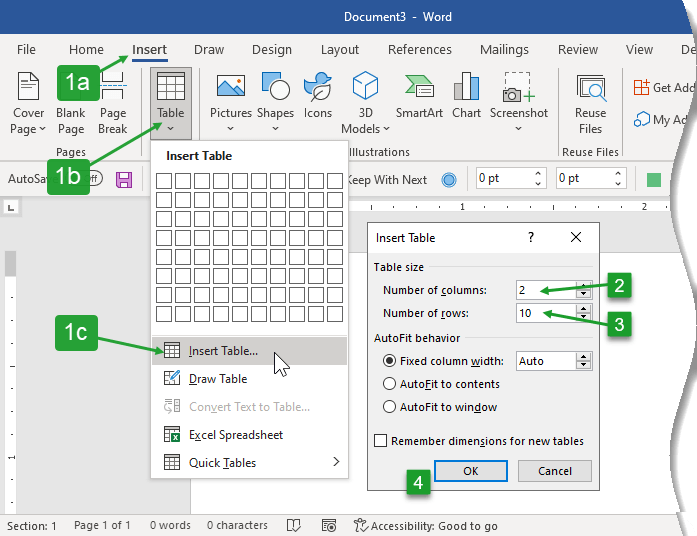This screenshot has width=697, height=536.
Task: Click the purple Save icon
Action: point(124,180)
